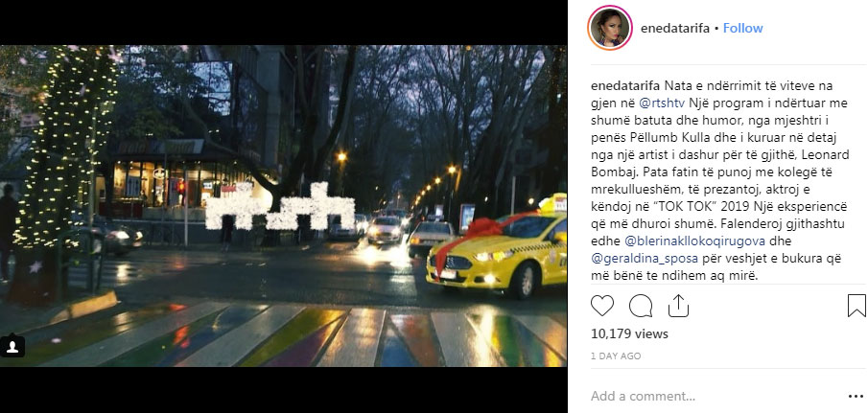Screen dimensions: 868x413
Task: Share the post using the upload arrow icon
Action: pos(678,305)
